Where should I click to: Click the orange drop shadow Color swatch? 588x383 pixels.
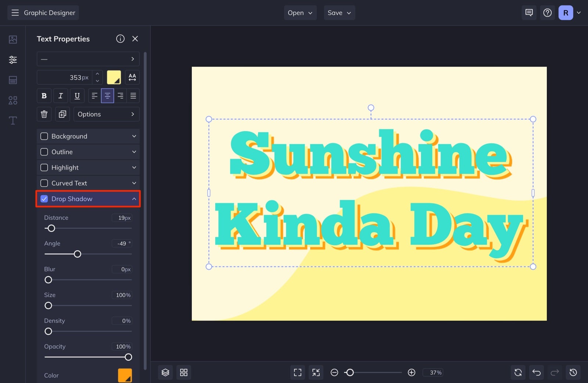125,375
